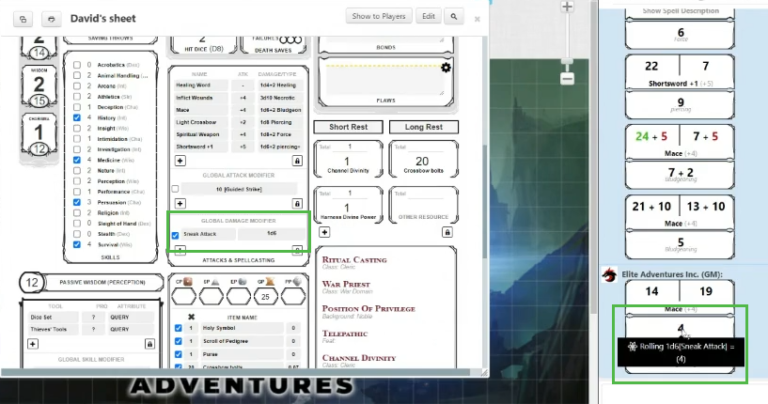Viewport: 768px width, 404px height.
Task: Click the chat roll result 24 + 5
Action: coord(652,137)
